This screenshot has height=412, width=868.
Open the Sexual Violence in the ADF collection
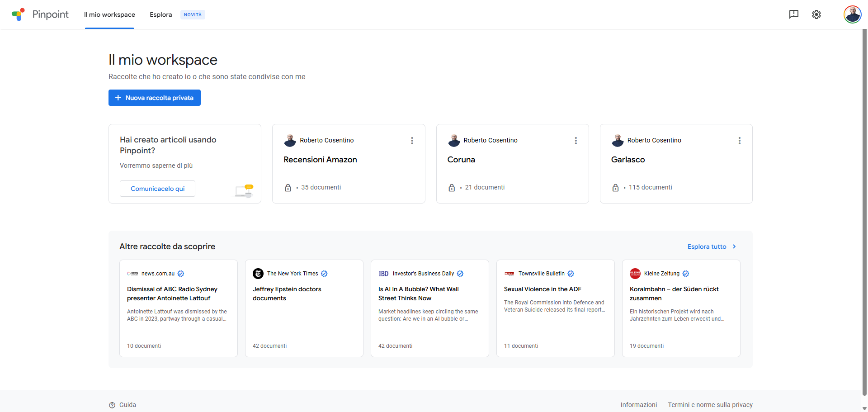542,289
